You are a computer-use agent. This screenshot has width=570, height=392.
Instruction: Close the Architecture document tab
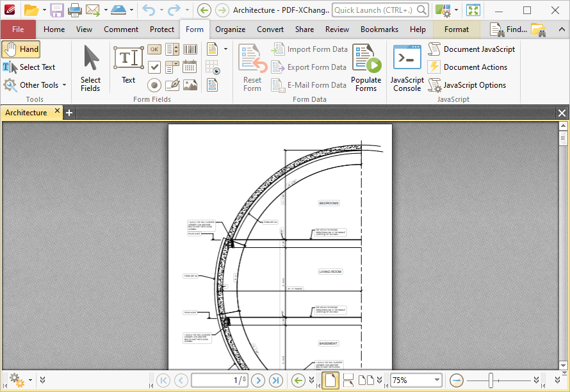point(57,111)
